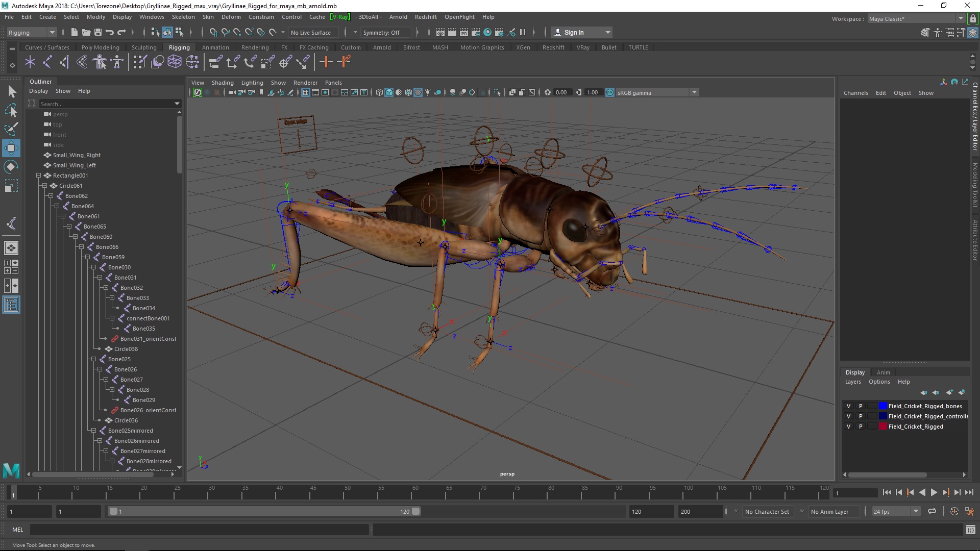980x551 pixels.
Task: Switch to the Animation shelf tab
Action: coord(215,47)
